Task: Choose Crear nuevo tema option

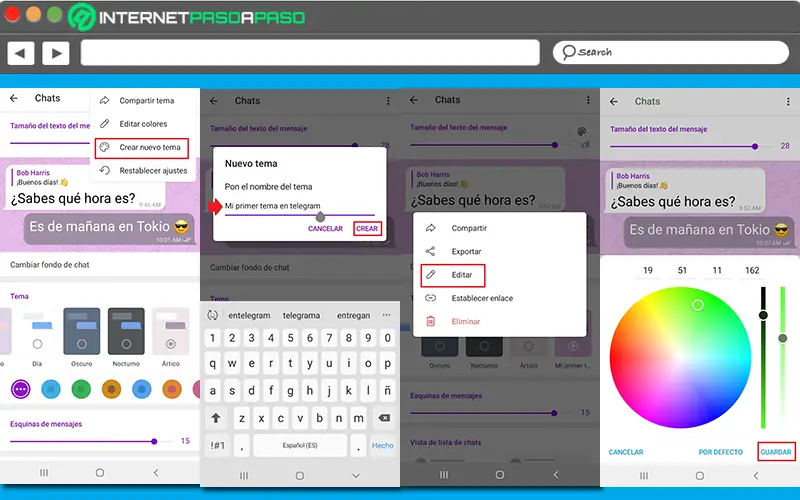Action: click(x=141, y=147)
